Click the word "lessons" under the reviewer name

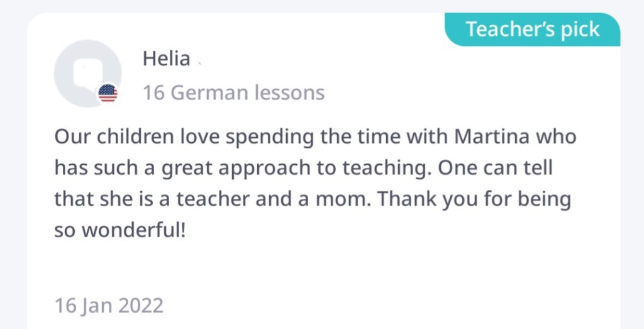pos(289,93)
